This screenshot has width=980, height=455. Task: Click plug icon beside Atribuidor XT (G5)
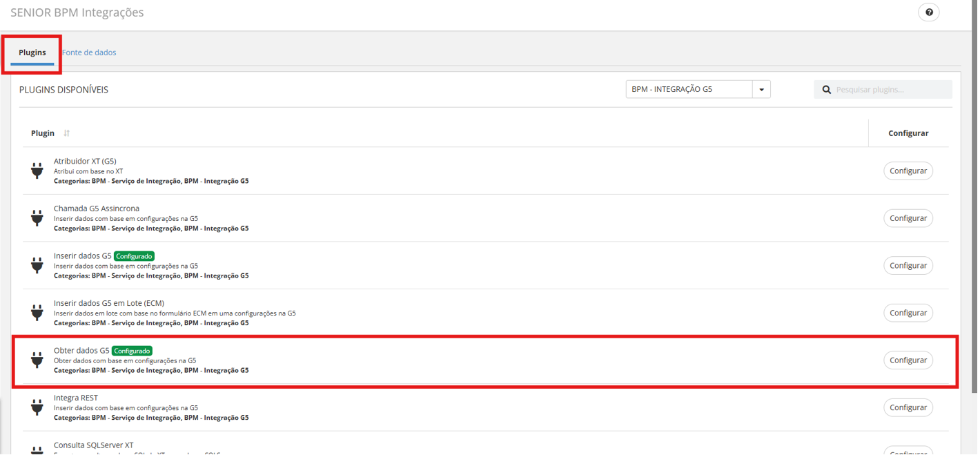[37, 171]
